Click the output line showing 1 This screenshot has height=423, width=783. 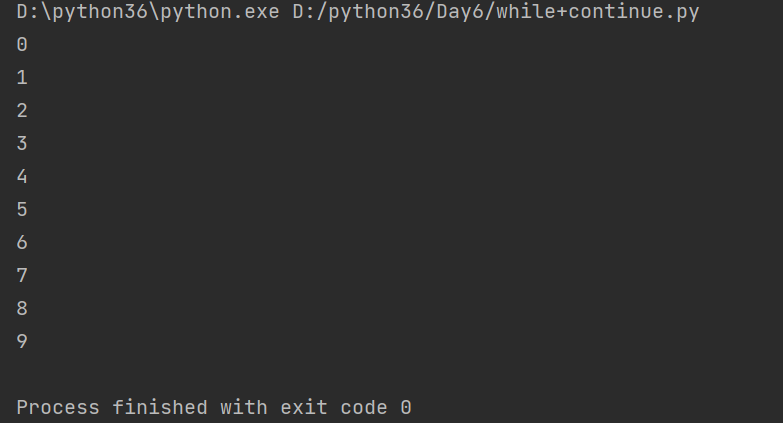(x=22, y=78)
